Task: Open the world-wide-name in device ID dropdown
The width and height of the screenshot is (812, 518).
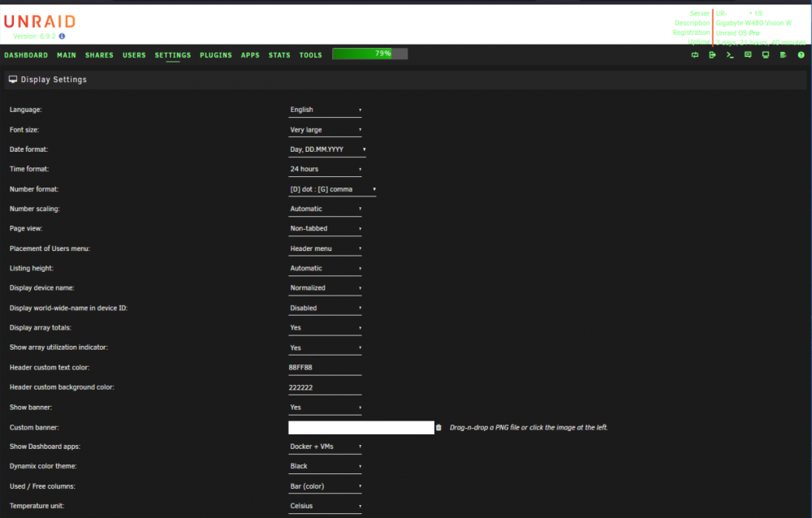Action: (326, 309)
